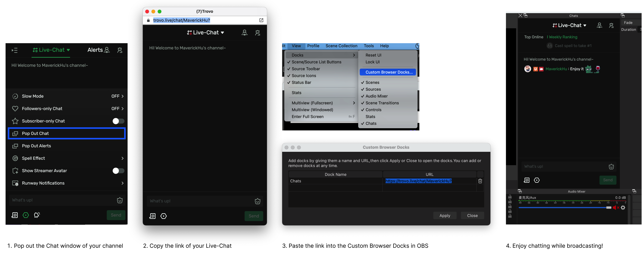Screen dimensions: 644x253
Task: Open the Profile menu in OBS
Action: pyautogui.click(x=313, y=46)
